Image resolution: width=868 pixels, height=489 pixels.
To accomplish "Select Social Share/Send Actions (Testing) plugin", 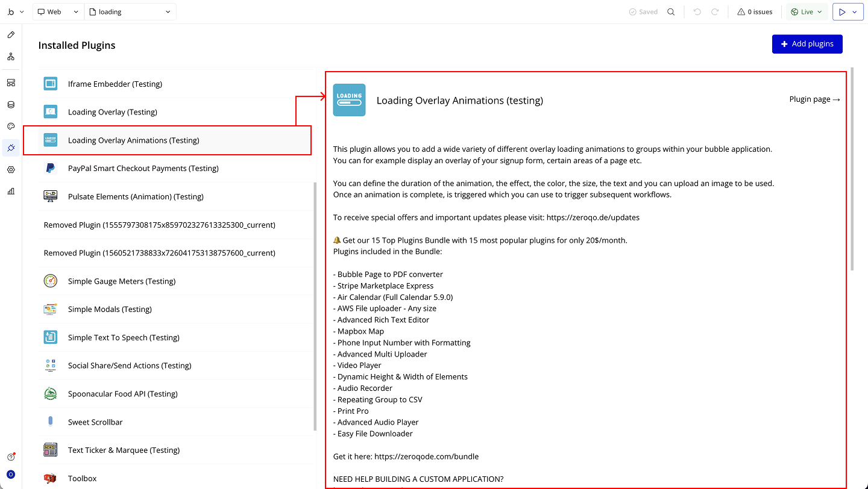I will (x=177, y=366).
